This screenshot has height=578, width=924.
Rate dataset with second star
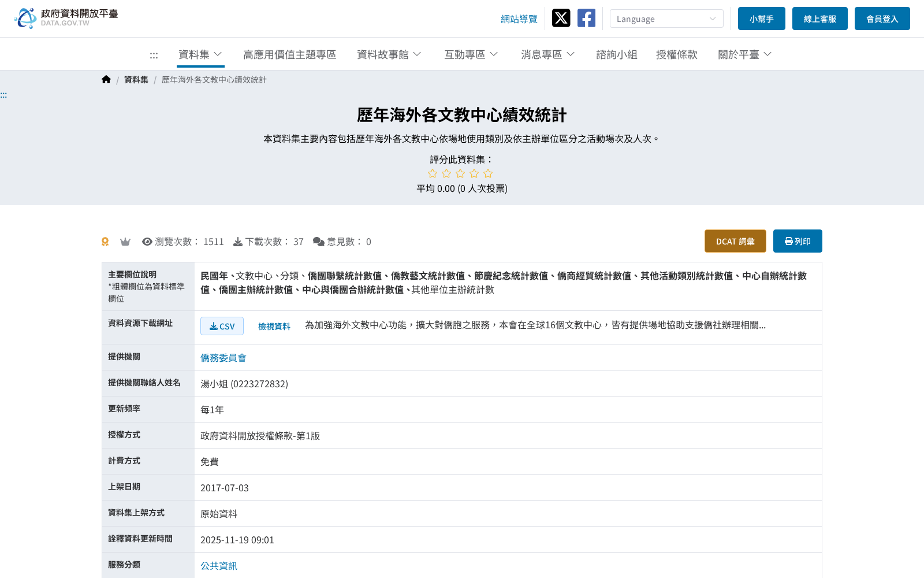tap(446, 173)
